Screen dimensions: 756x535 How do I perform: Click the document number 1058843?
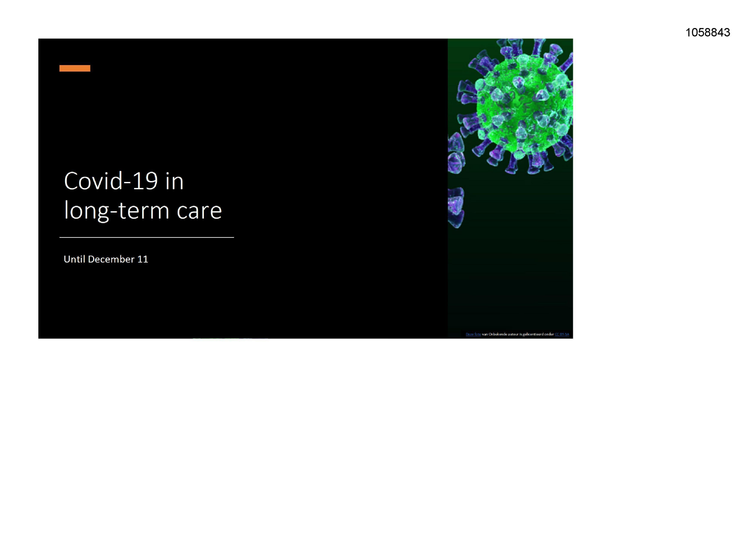[x=707, y=32]
